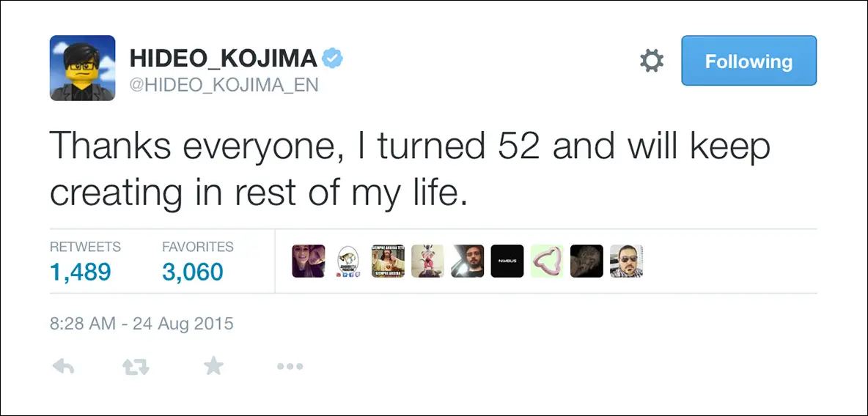The image size is (868, 416).
Task: Open the bearded man in car avatar
Action: click(468, 261)
